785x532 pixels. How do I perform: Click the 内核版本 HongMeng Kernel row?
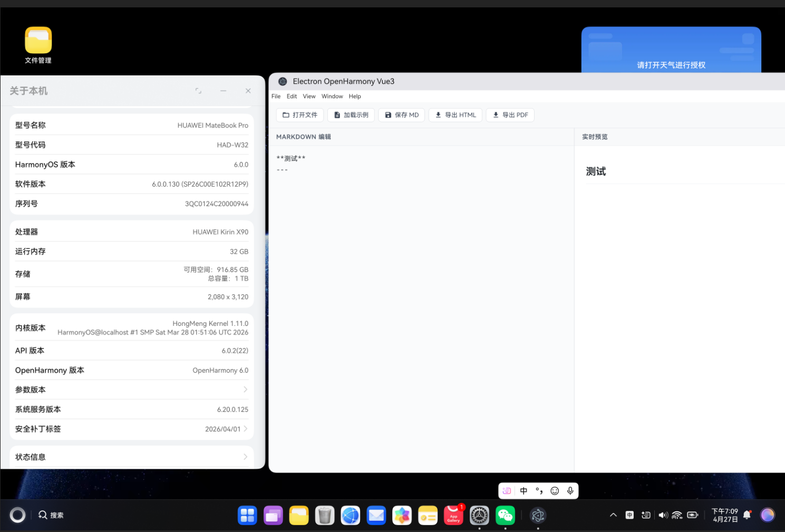(131, 328)
